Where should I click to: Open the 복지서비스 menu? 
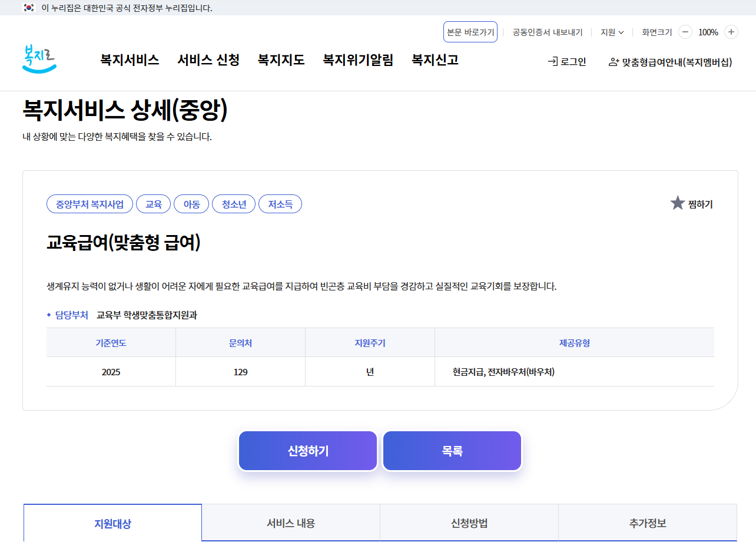(x=129, y=60)
